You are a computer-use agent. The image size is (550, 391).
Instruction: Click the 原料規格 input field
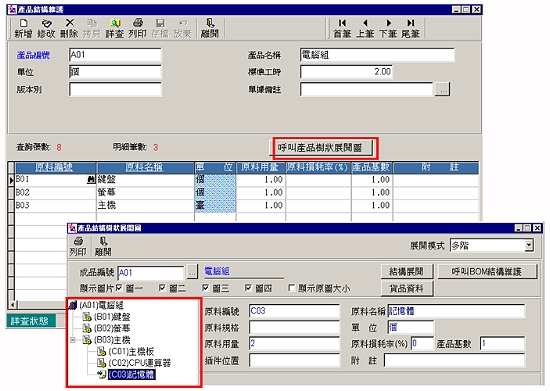tap(294, 328)
